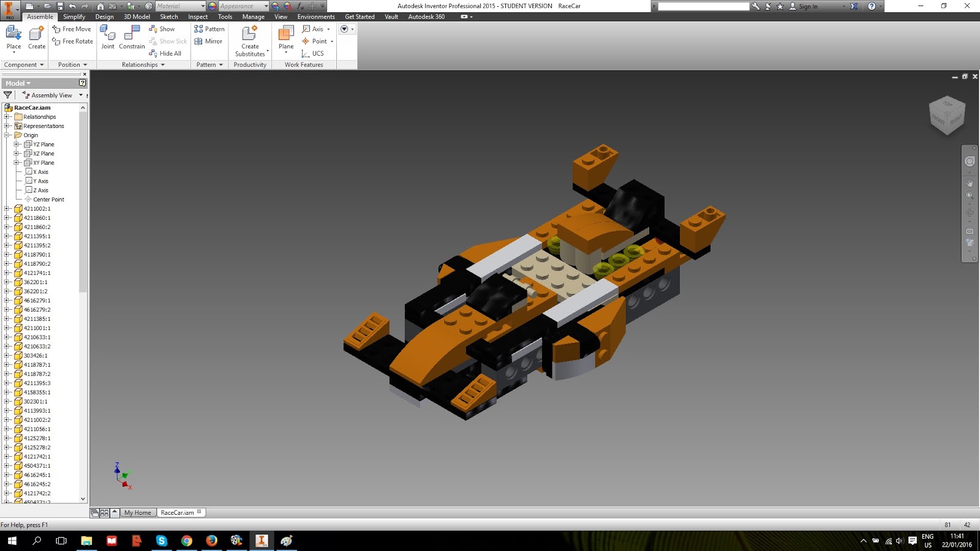Screen dimensions: 980x551
Task: Click the Home view icon
Action: [100, 6]
